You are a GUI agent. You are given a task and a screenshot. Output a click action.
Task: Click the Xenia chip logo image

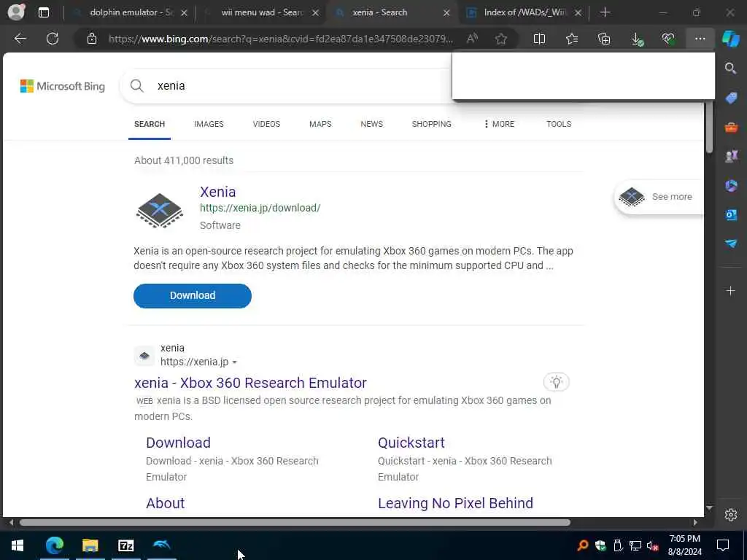click(x=160, y=211)
